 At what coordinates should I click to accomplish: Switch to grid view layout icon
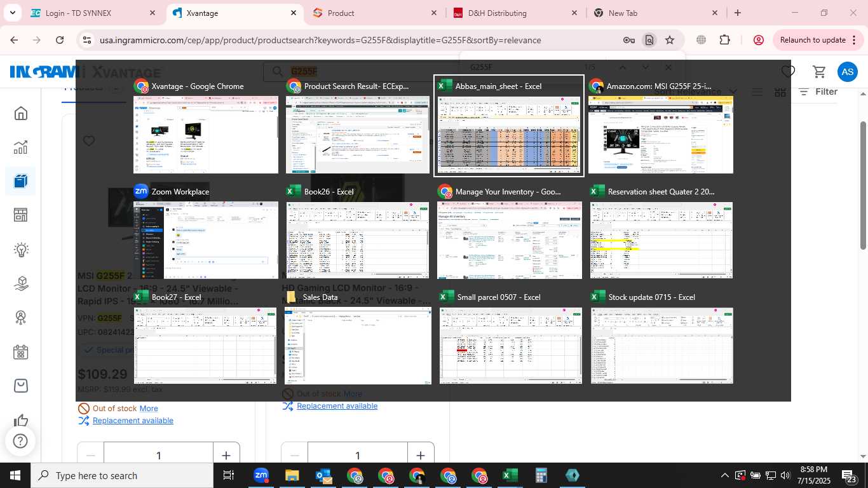[781, 91]
